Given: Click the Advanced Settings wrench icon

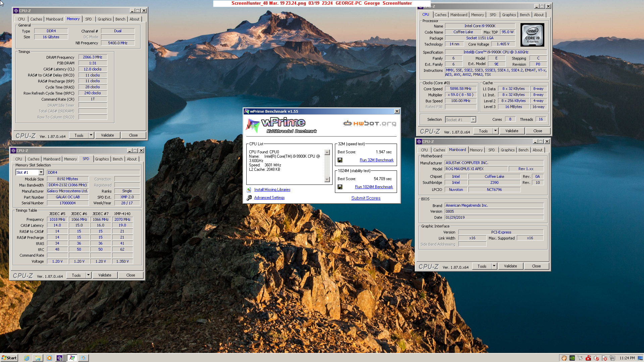Looking at the screenshot, I should [x=249, y=198].
